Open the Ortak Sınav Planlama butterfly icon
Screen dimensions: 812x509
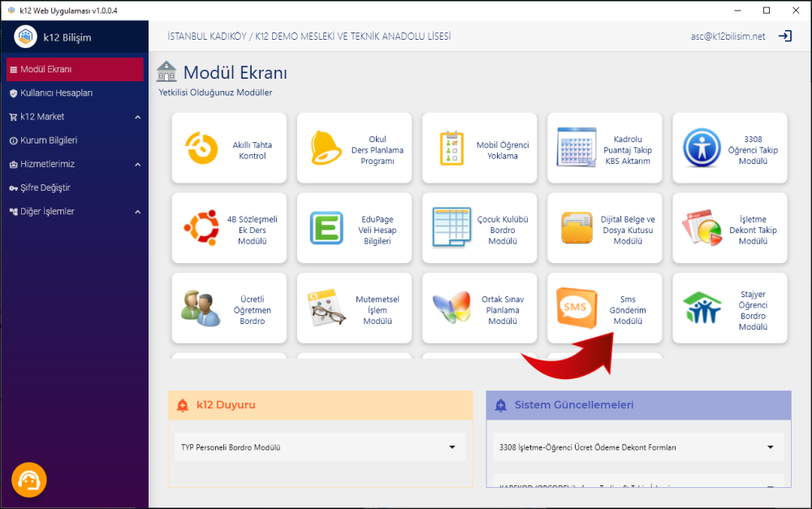click(451, 308)
